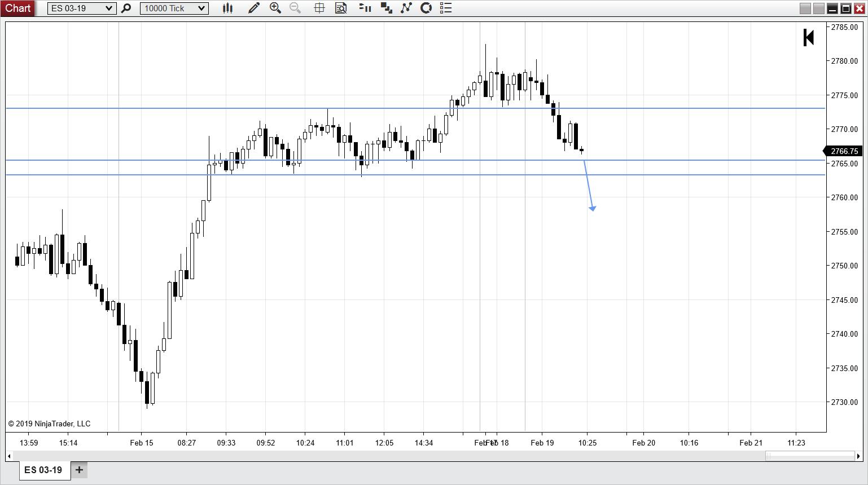Click the Feb 15 time axis label
Screen dimensions: 868x485
pyautogui.click(x=142, y=443)
